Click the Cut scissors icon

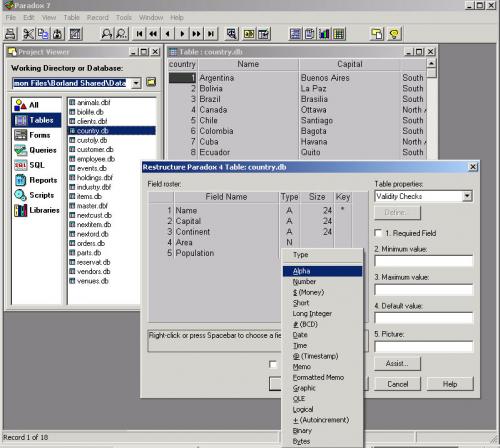[29, 34]
